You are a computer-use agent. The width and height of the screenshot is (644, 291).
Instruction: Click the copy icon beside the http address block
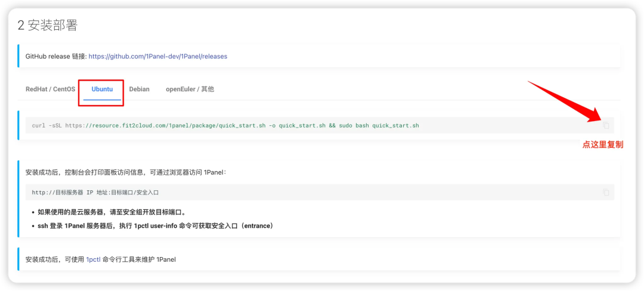pos(606,192)
